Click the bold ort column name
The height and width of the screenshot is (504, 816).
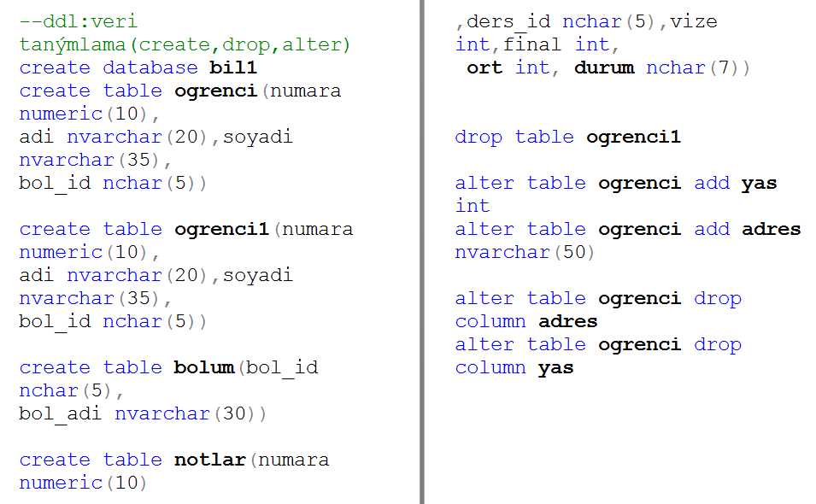tap(484, 67)
